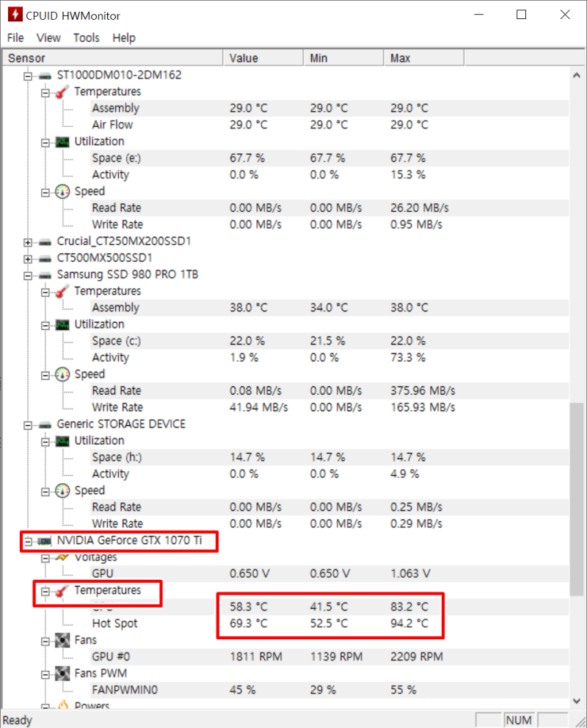
Task: Expand the CT500MX500SSD1 node
Action: click(26, 258)
